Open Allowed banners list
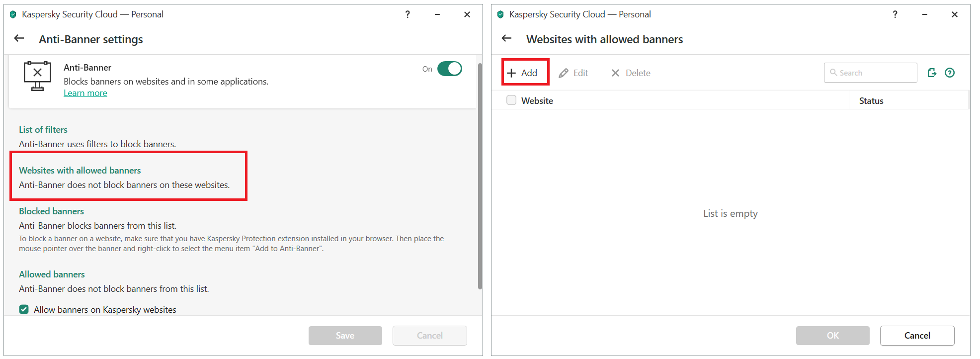The image size is (980, 359). coord(52,274)
